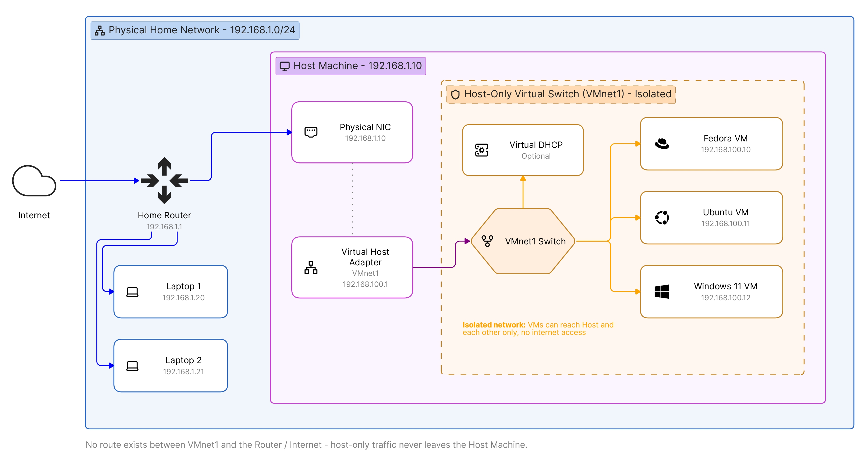This screenshot has height=467, width=868.
Task: Click the No route exists footer caption
Action: coord(306,445)
